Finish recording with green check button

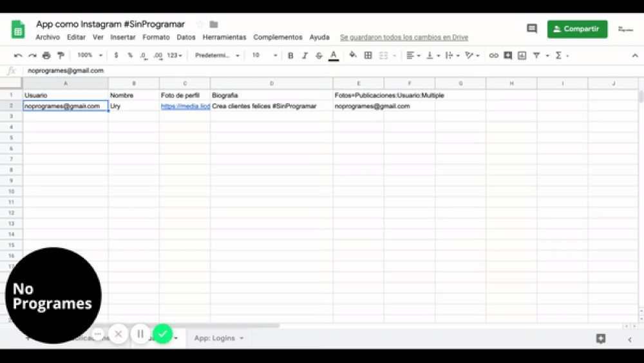[x=163, y=334]
